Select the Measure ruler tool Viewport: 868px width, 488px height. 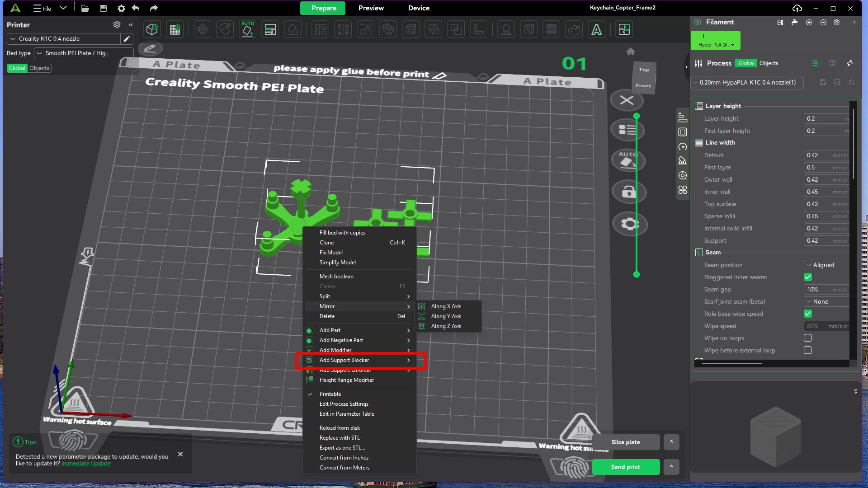479,30
